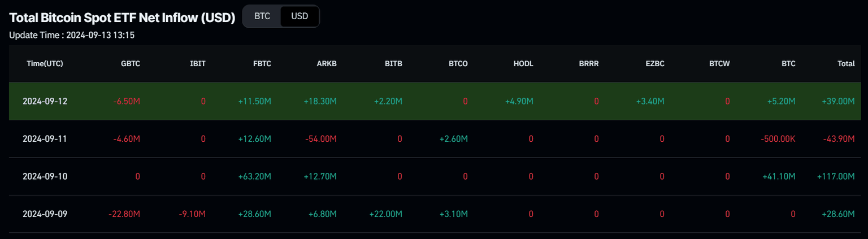Click the BTCO column header
Image resolution: width=868 pixels, height=239 pixels.
[458, 64]
